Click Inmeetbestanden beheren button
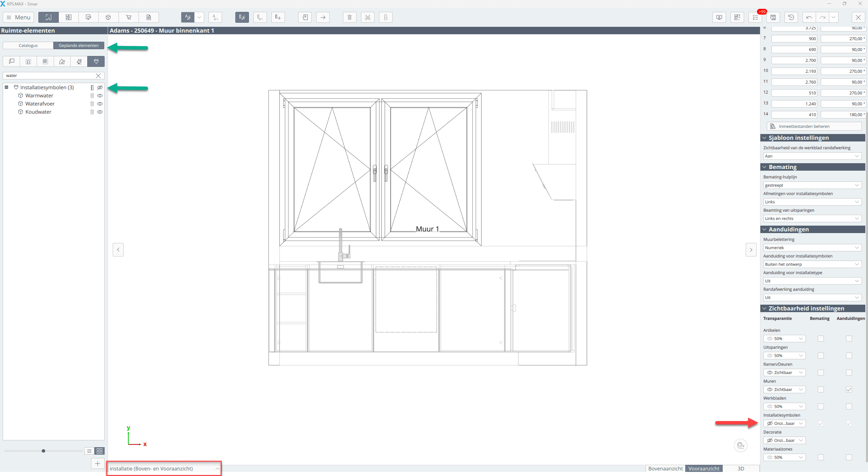The height and width of the screenshot is (476, 868). [x=814, y=126]
